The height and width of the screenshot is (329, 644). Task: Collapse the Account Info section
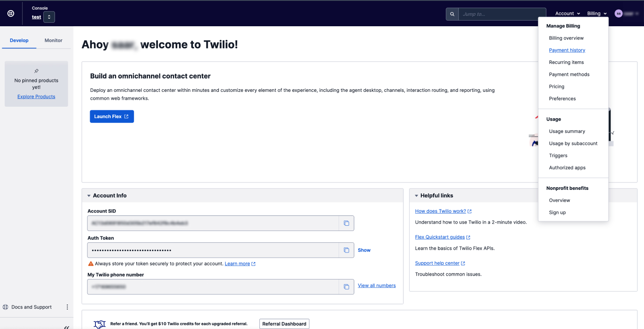click(89, 196)
